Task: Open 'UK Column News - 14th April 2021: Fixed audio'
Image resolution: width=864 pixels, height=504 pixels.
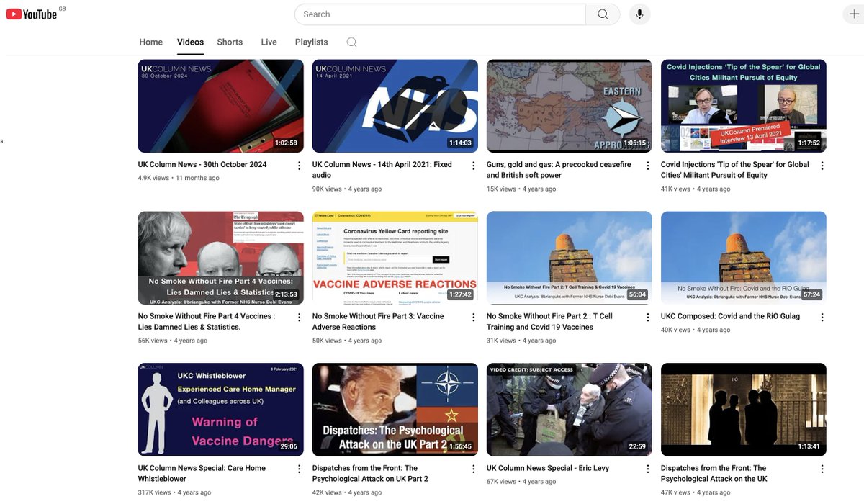Action: pyautogui.click(x=381, y=169)
